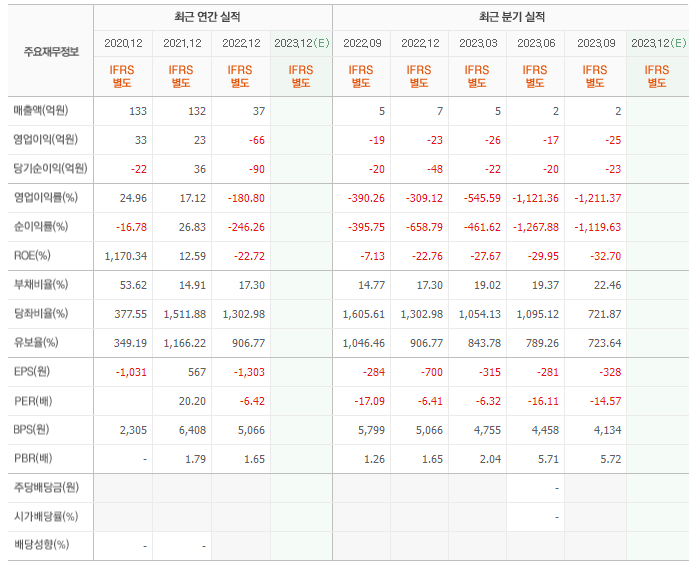
Task: Click the 2023.09 quarterly column header
Action: [596, 43]
